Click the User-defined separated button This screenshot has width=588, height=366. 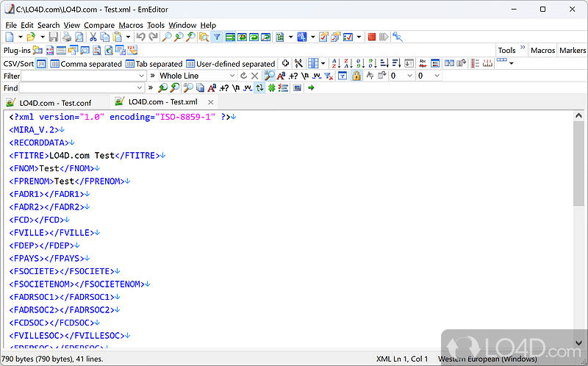(x=231, y=64)
